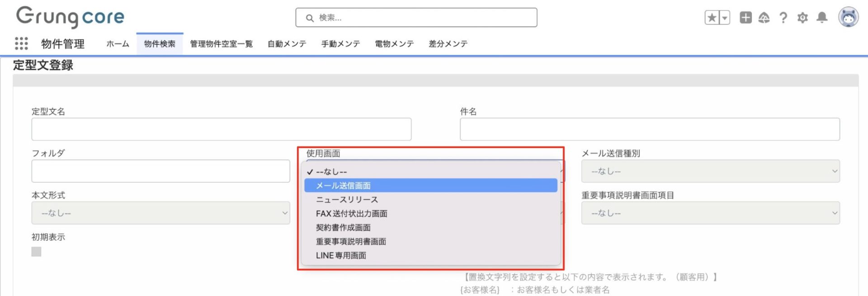Open the setup gear icon
868x296 pixels.
click(x=802, y=18)
